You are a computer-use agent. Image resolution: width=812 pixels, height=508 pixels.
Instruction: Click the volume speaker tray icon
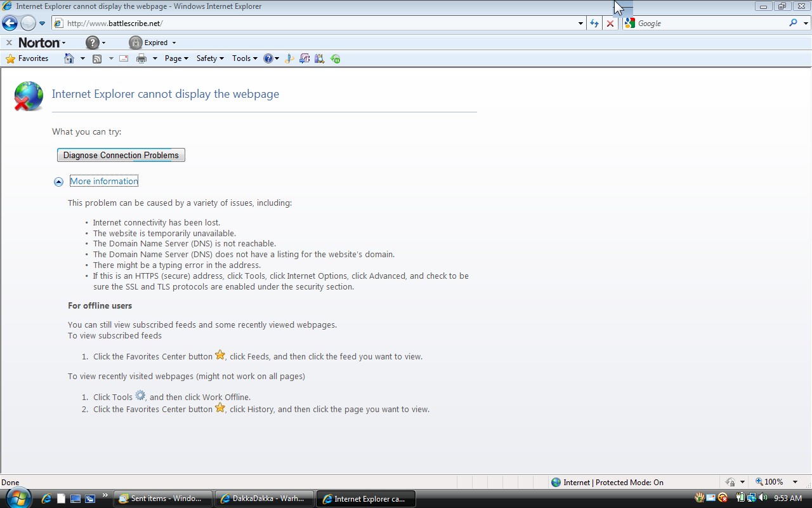763,498
